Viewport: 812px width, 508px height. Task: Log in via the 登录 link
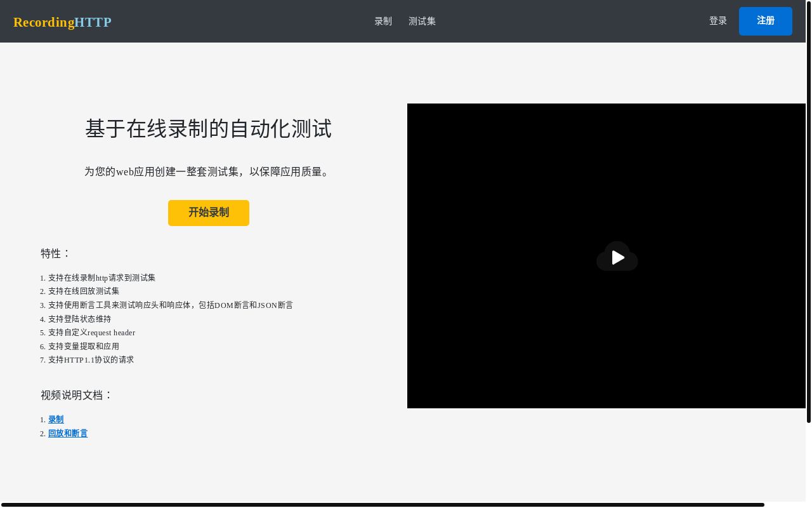(718, 21)
